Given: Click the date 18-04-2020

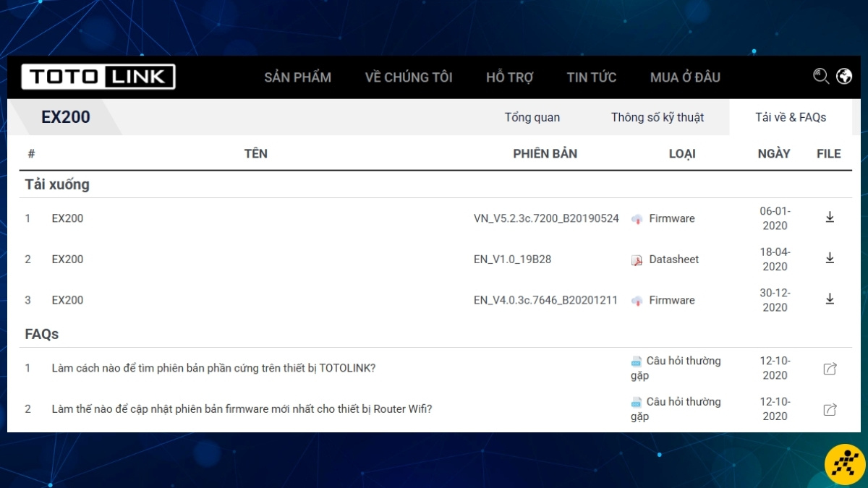Looking at the screenshot, I should [x=775, y=259].
